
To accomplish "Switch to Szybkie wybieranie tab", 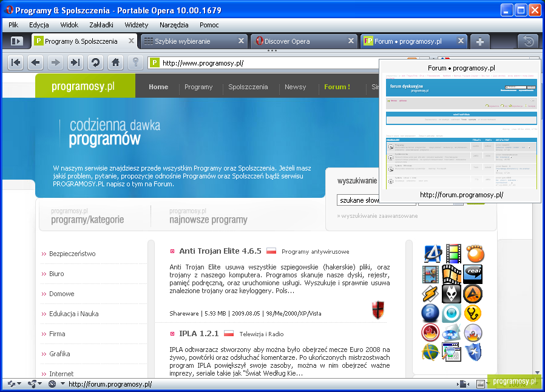I will (195, 41).
